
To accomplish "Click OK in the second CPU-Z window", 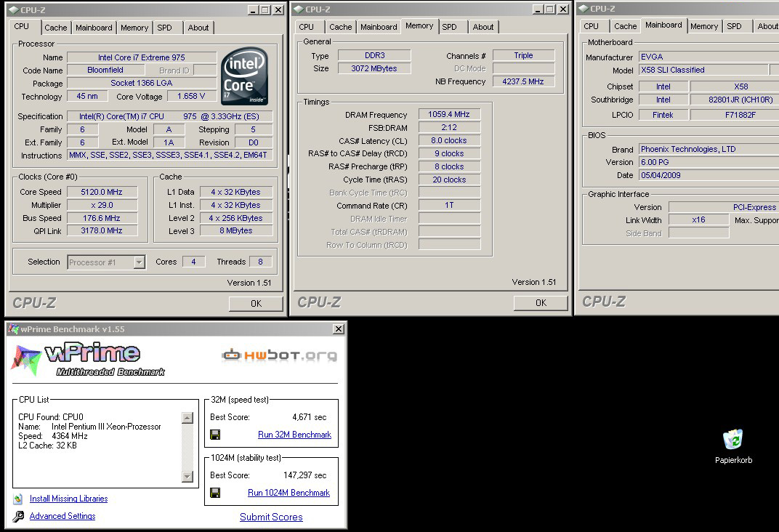I will click(x=541, y=302).
